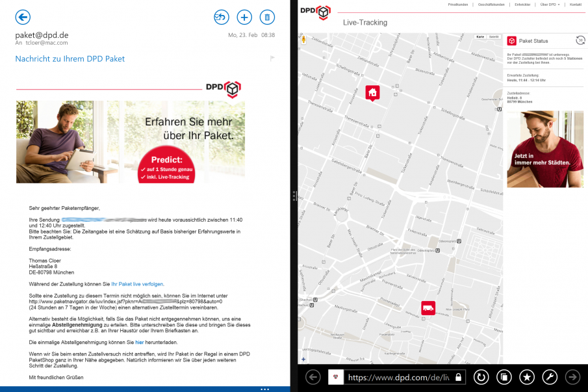Open the 'hier' download link
Viewport: 588px width, 392px height.
click(x=140, y=342)
